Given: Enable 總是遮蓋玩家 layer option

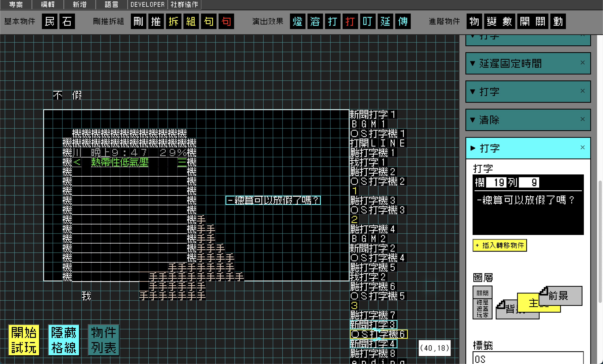Looking at the screenshot, I should click(x=482, y=308).
